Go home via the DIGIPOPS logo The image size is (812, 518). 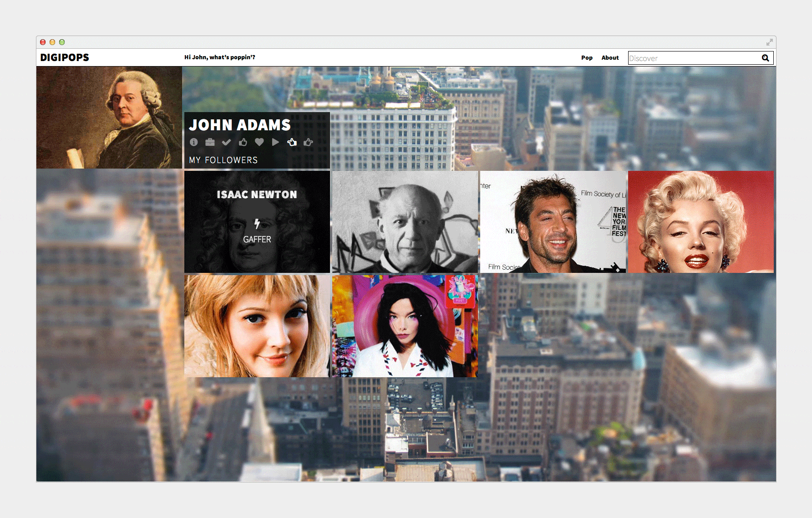[65, 57]
